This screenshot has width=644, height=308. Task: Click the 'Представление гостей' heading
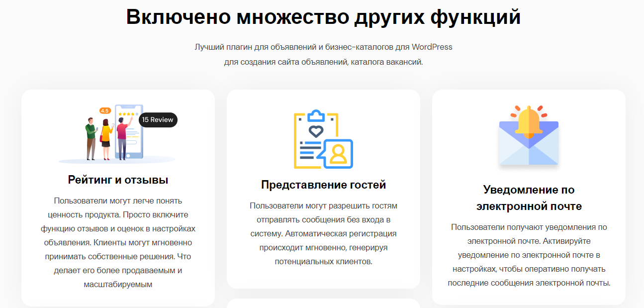point(323,185)
